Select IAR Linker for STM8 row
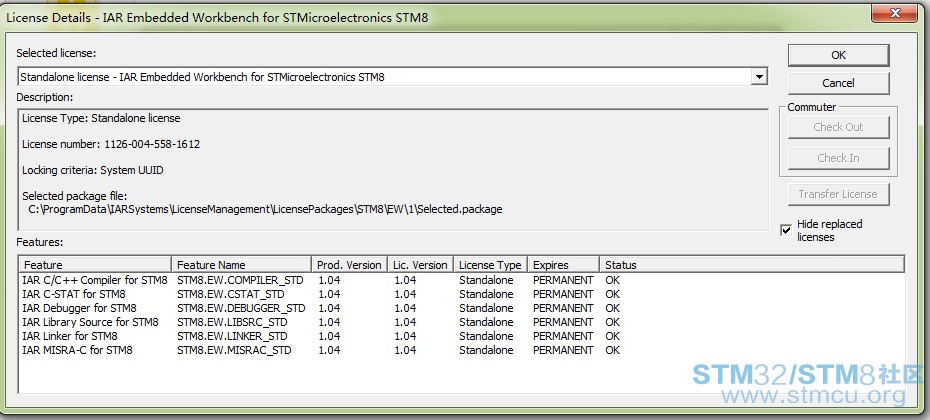Viewport: 930px width, 420px height. click(462, 336)
